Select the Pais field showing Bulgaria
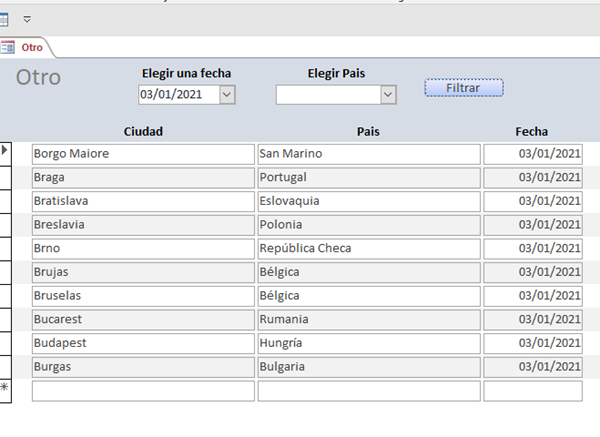 pyautogui.click(x=368, y=367)
